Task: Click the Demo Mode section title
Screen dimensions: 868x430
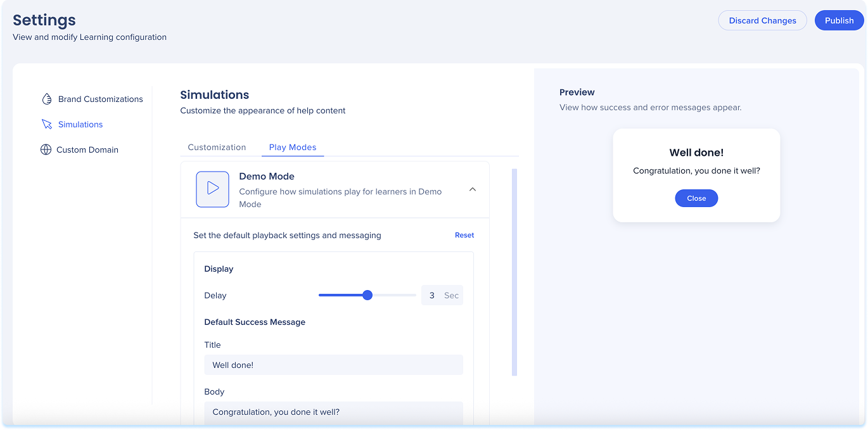Action: point(266,176)
